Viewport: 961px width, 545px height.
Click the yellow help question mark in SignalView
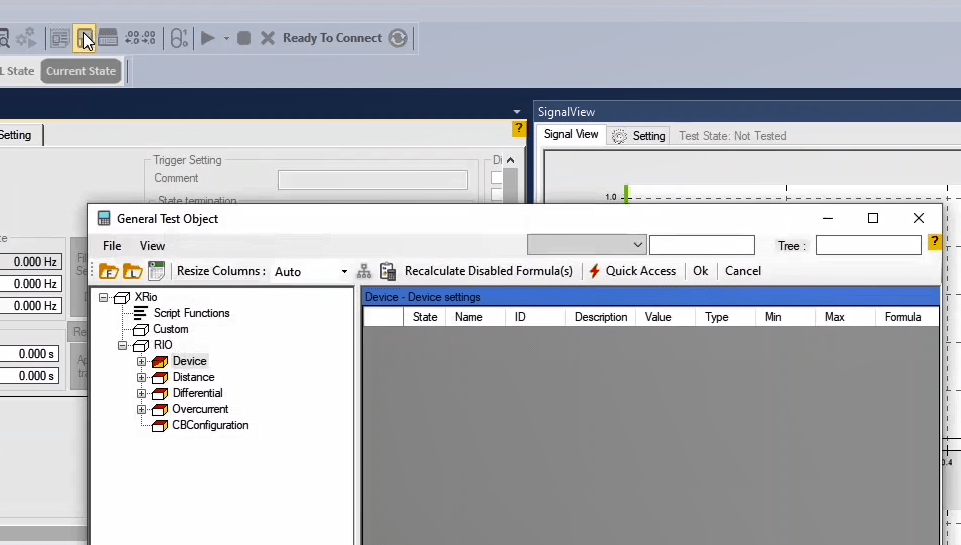pos(518,129)
